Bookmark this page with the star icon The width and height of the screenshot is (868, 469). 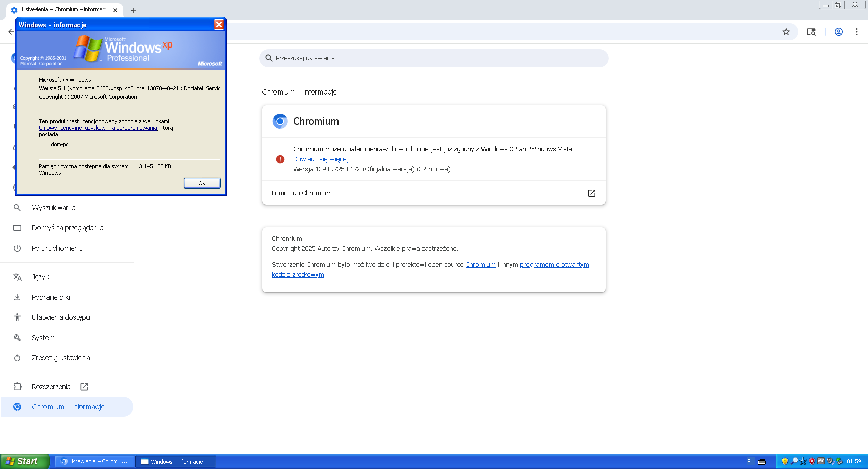click(x=786, y=32)
